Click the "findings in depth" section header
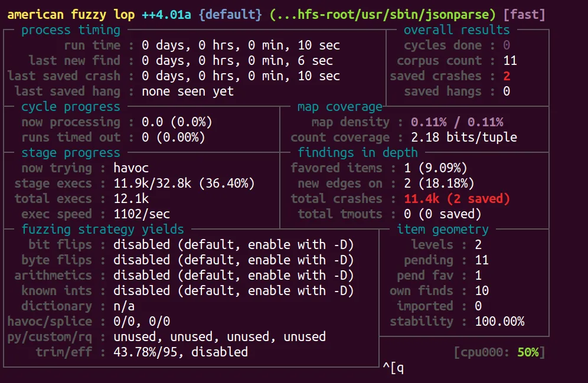This screenshot has width=588, height=383. pos(357,153)
